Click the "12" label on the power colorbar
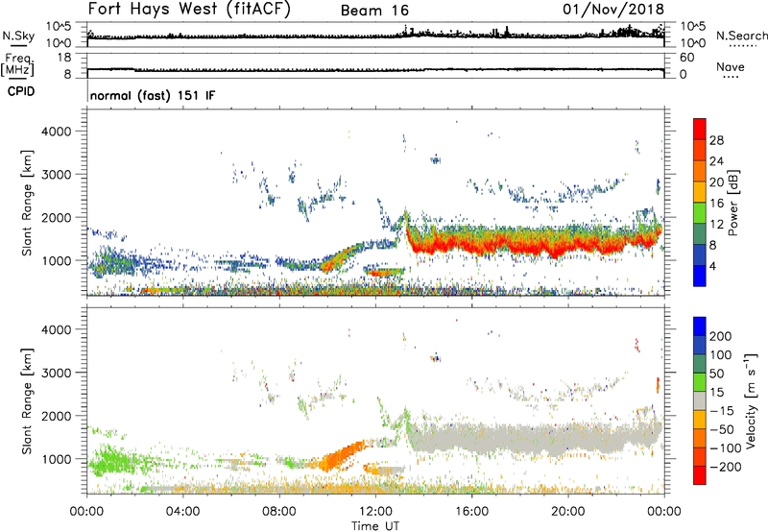Screen dimensions: 768x532 [x=716, y=225]
